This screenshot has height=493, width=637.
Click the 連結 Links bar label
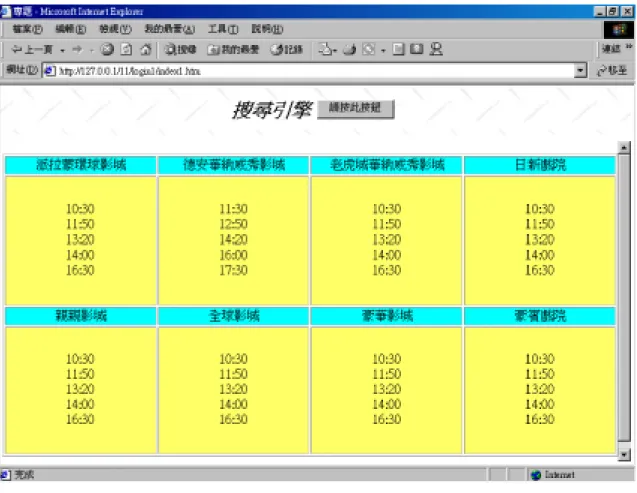tap(611, 49)
